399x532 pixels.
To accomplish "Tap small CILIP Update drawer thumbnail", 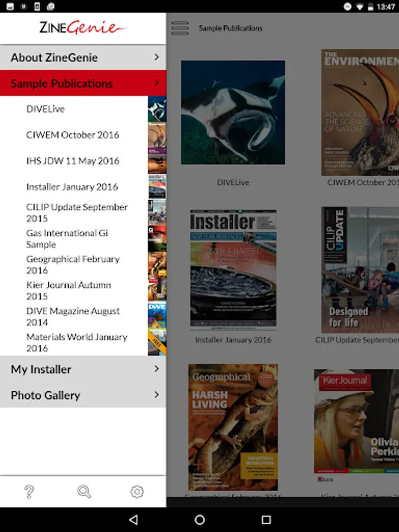I will [157, 213].
